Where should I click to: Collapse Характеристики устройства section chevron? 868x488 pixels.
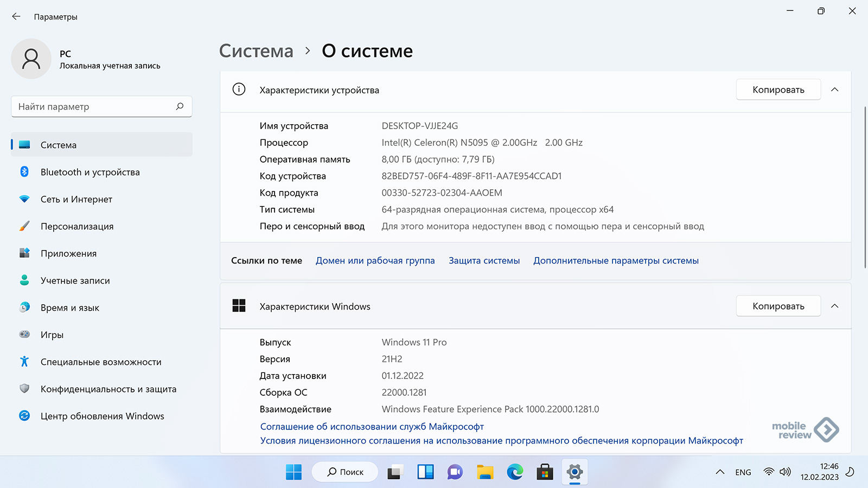click(x=835, y=89)
